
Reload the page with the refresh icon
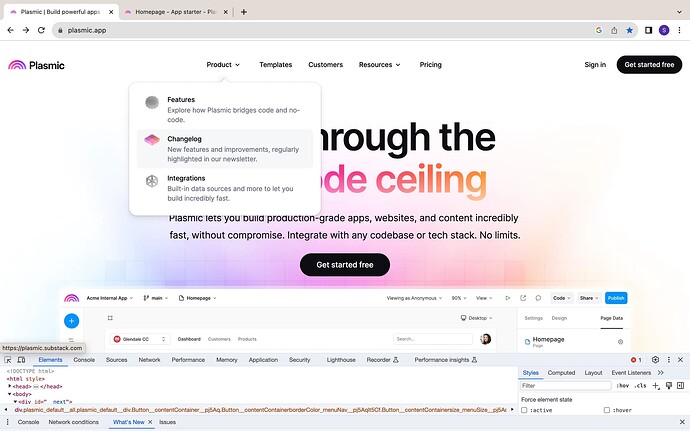point(41,30)
